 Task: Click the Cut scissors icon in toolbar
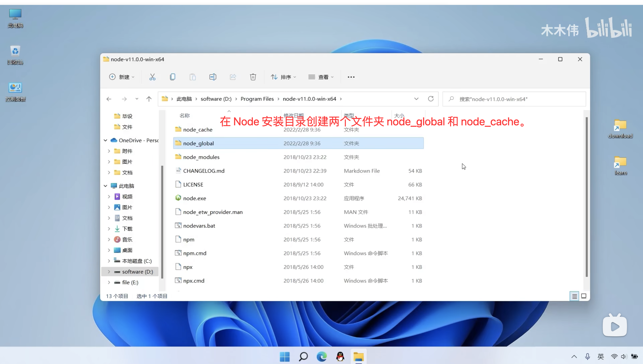click(152, 77)
